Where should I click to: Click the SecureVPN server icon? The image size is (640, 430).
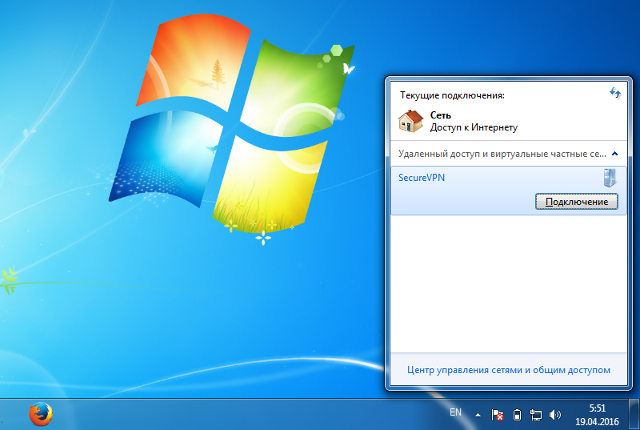click(610, 178)
